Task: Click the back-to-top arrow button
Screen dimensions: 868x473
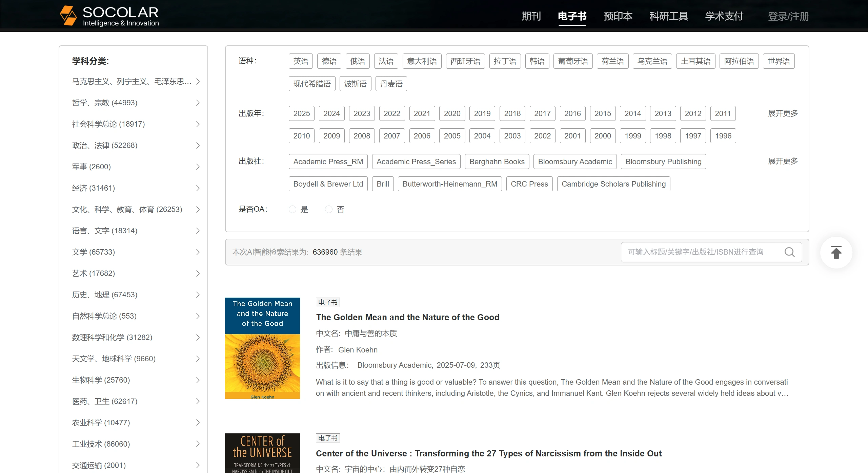Action: (x=836, y=253)
